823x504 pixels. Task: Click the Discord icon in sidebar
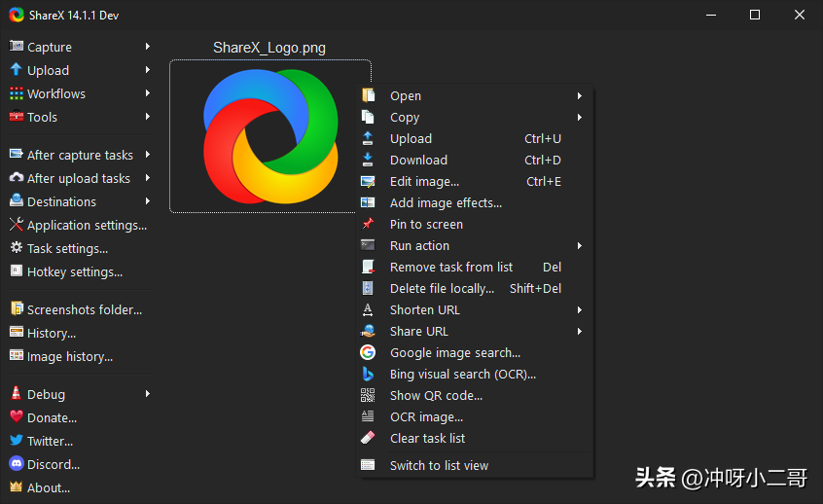[x=16, y=464]
